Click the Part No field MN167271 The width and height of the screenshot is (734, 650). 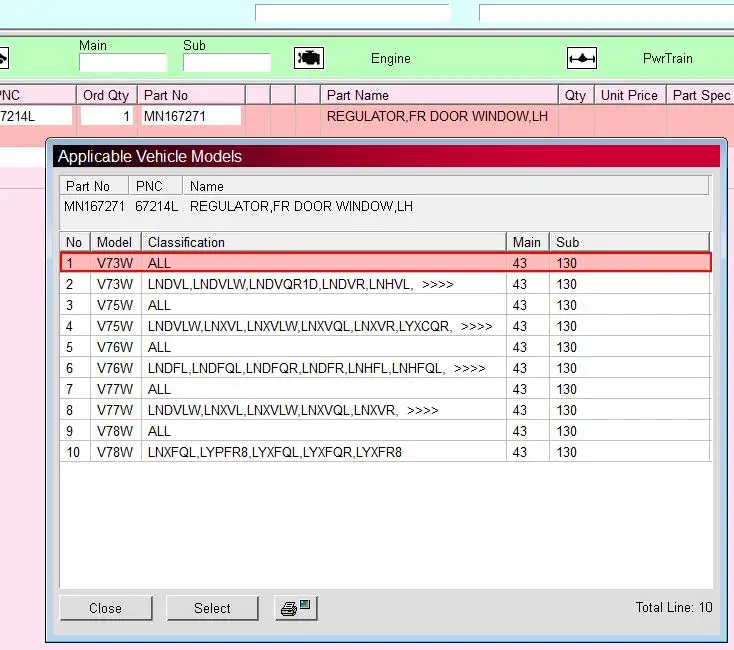[x=190, y=116]
